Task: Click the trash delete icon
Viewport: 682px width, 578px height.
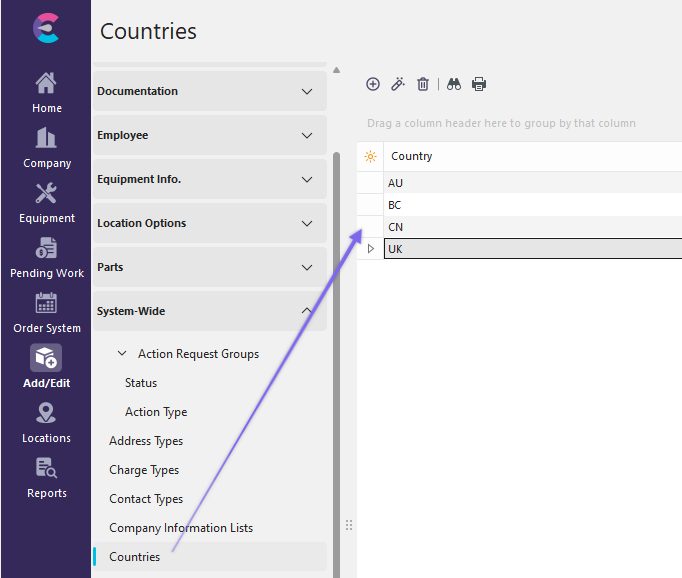Action: click(x=423, y=84)
